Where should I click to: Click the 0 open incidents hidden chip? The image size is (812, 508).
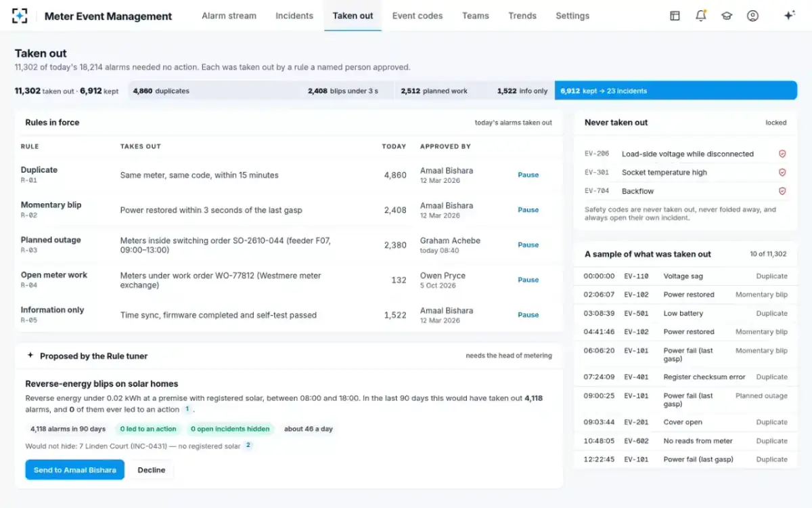(230, 429)
